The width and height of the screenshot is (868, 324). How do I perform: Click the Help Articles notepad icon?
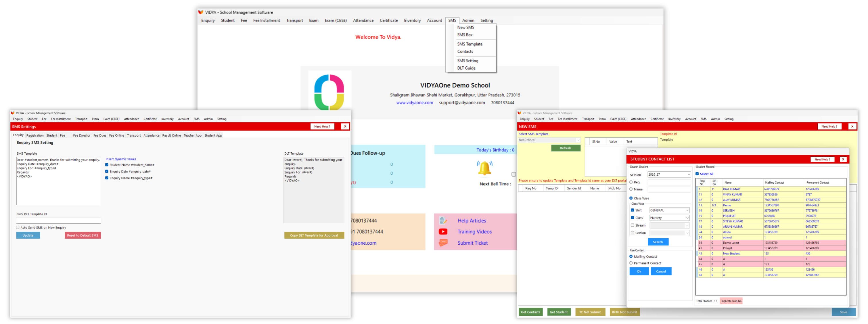443,221
